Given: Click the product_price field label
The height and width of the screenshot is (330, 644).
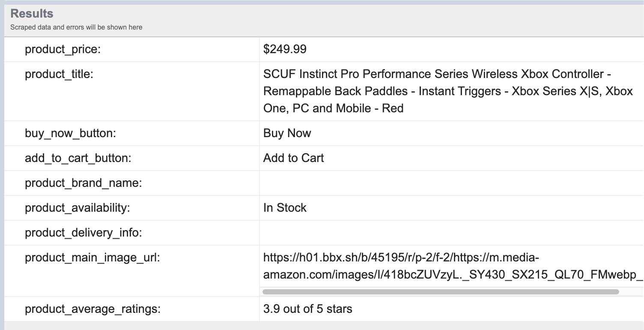Looking at the screenshot, I should (x=63, y=49).
